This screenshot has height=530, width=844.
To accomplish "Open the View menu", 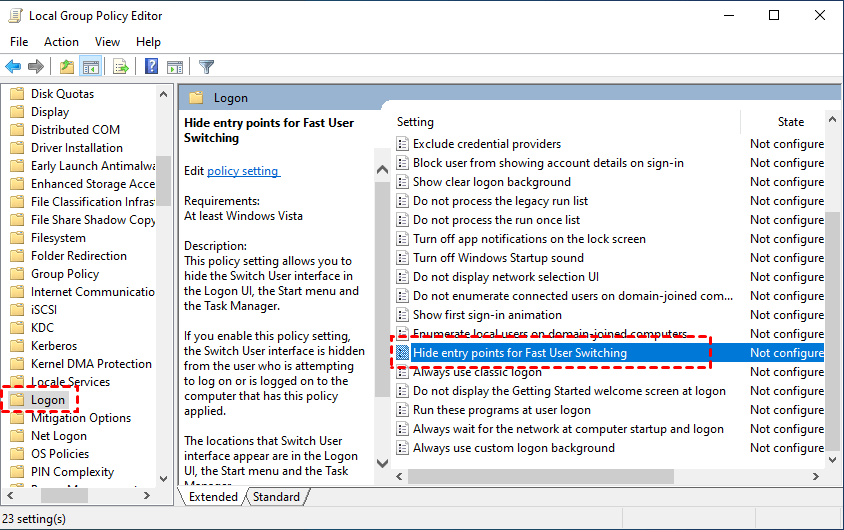I will pyautogui.click(x=107, y=41).
